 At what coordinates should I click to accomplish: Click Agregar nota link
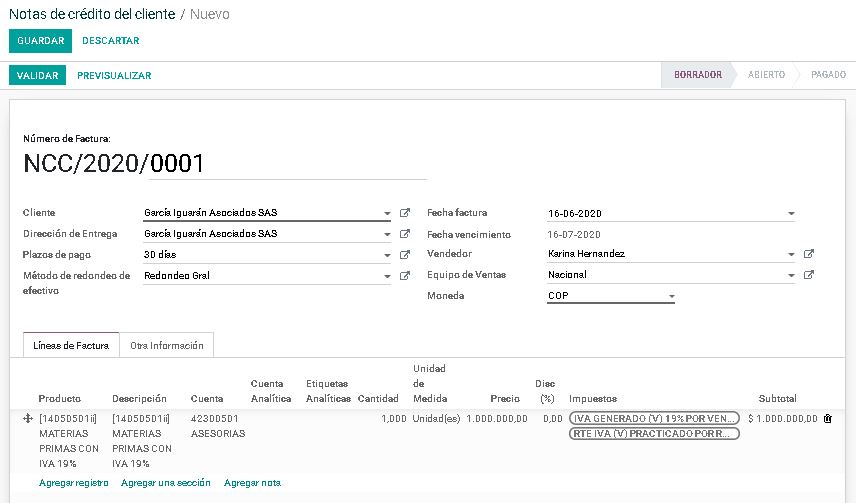252,483
